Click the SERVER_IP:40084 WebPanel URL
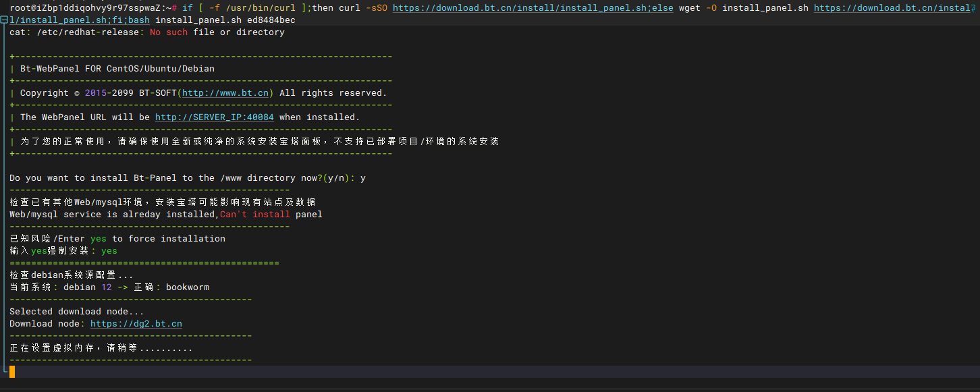 pos(214,117)
